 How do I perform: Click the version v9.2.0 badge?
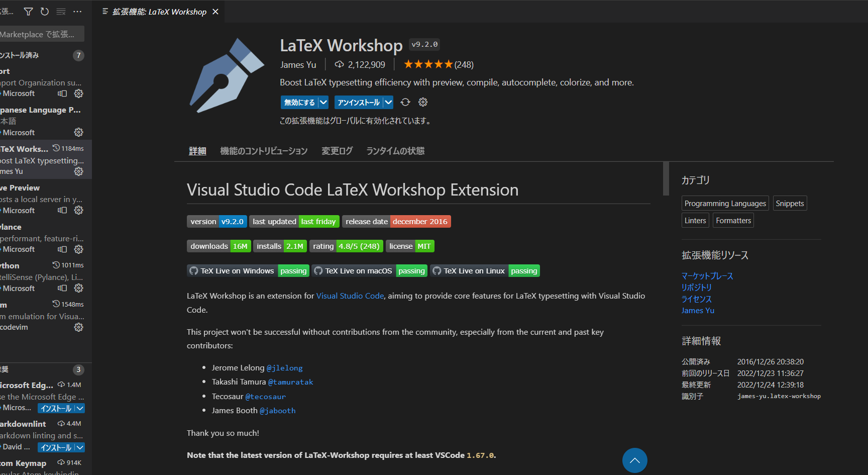(x=216, y=222)
